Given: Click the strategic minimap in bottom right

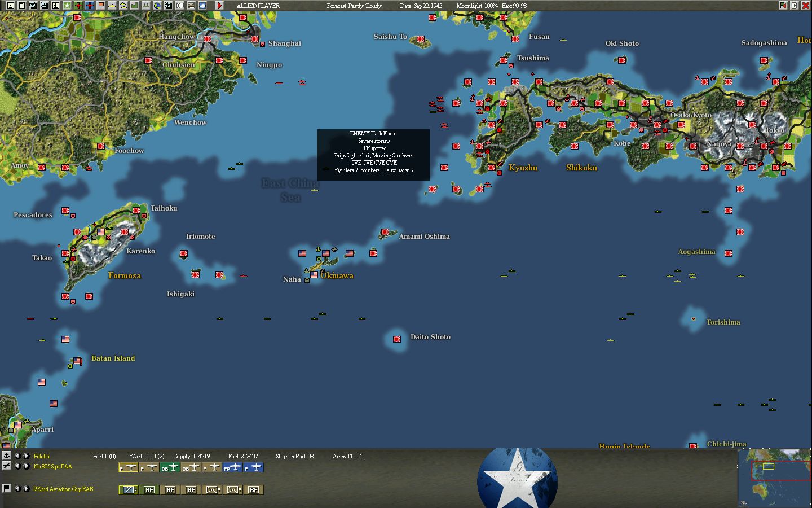Looking at the screenshot, I should coord(774,478).
